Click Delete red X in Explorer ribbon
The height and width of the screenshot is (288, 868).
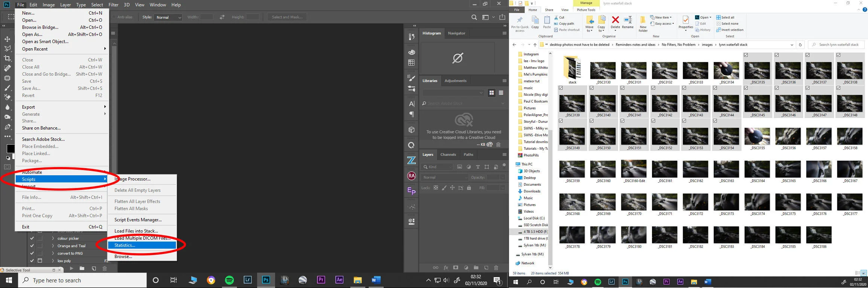point(615,20)
